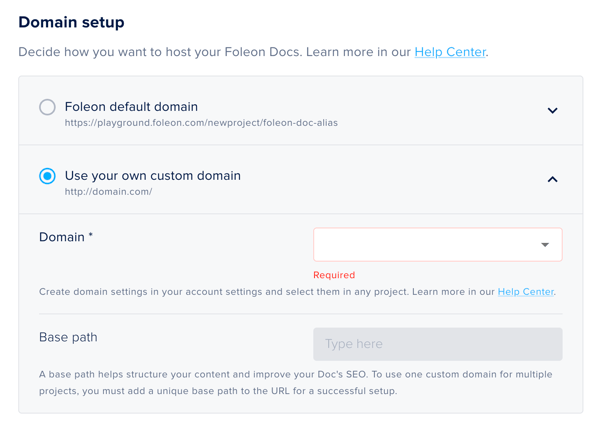This screenshot has width=600, height=431.
Task: Click the Base path field label
Action: pos(68,337)
